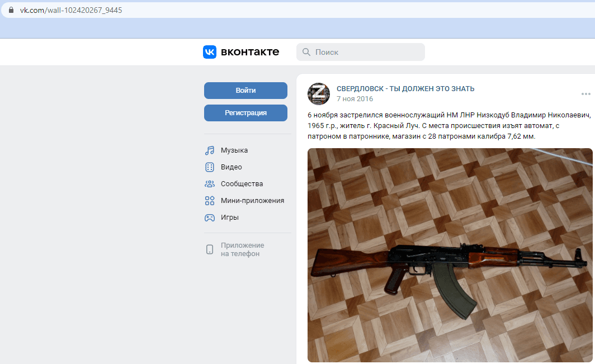
Task: Click the Сообщества people icon
Action: pos(210,184)
